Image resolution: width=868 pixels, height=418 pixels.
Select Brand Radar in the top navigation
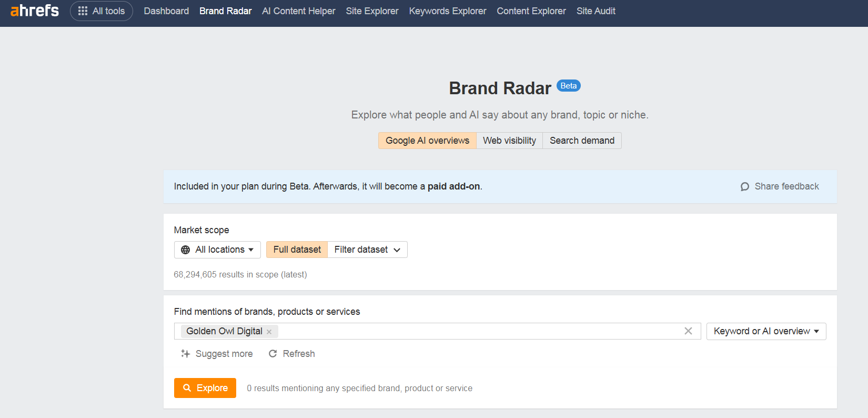tap(225, 11)
